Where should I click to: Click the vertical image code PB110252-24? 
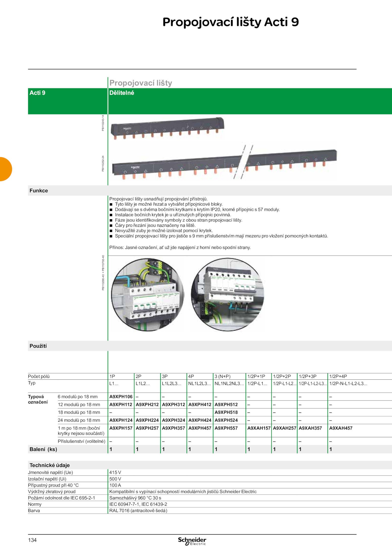click(x=103, y=164)
